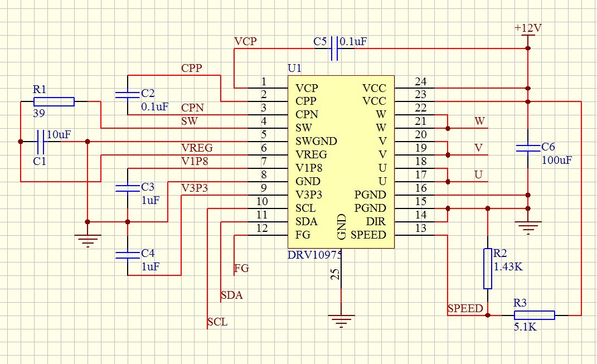Click pin number 24 of U1
The image size is (597, 364).
click(x=421, y=81)
